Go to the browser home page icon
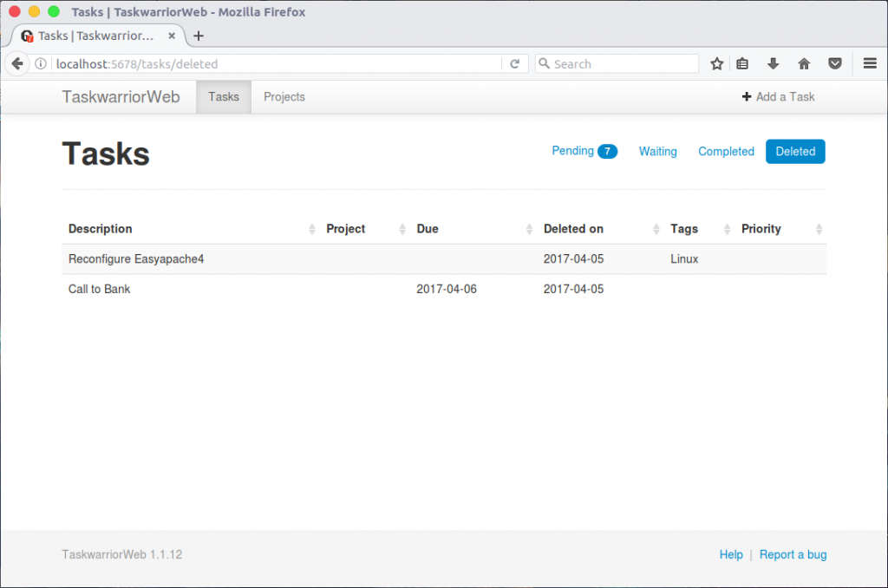888x588 pixels. click(x=804, y=63)
